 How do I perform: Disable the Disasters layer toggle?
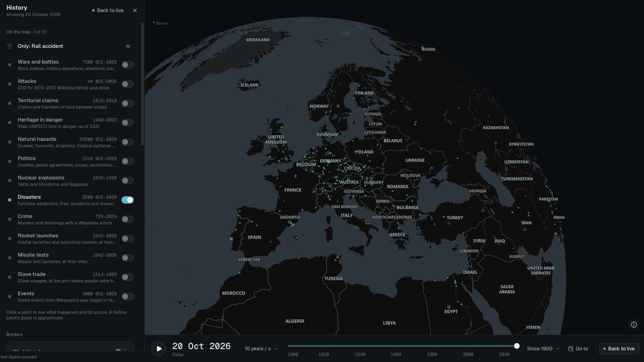(128, 200)
